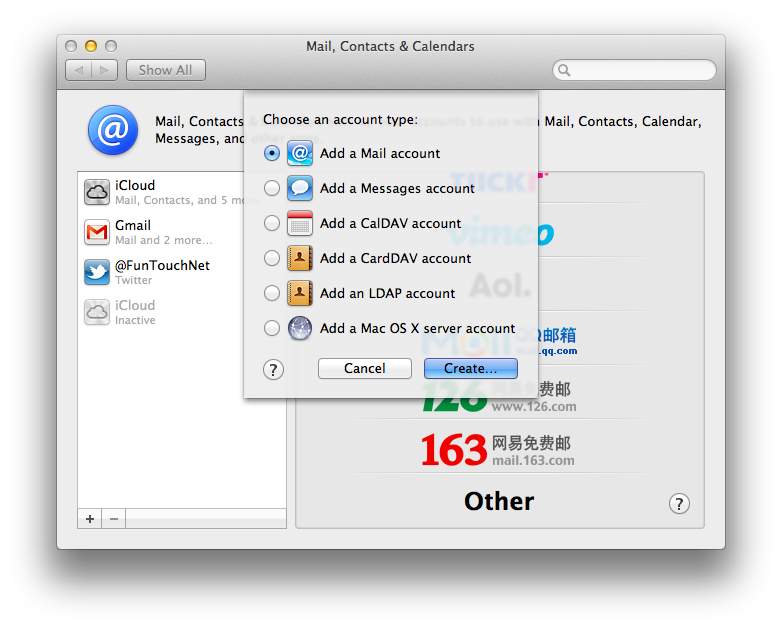The width and height of the screenshot is (782, 628).
Task: Click the Messages speech bubble icon
Action: [300, 188]
